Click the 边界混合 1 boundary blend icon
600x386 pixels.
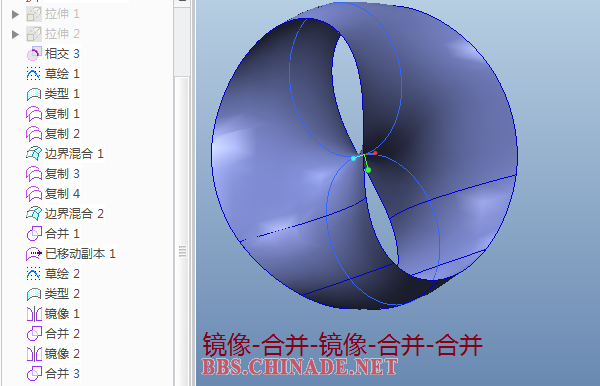coord(34,153)
